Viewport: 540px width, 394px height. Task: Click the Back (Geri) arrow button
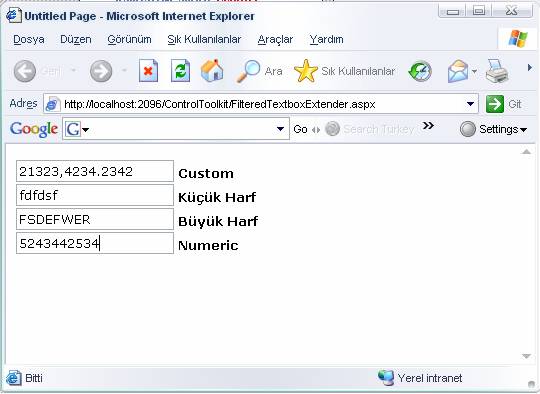point(25,71)
